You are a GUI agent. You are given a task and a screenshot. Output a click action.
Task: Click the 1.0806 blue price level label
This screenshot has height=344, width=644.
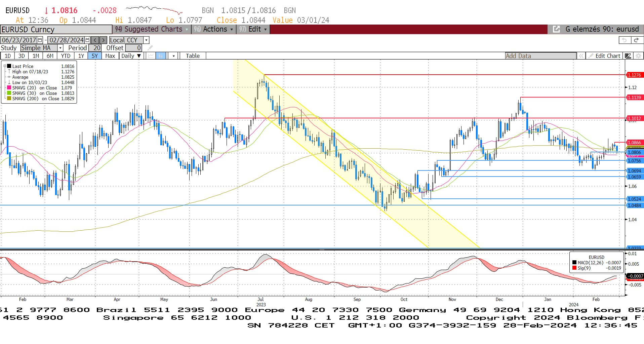point(634,152)
